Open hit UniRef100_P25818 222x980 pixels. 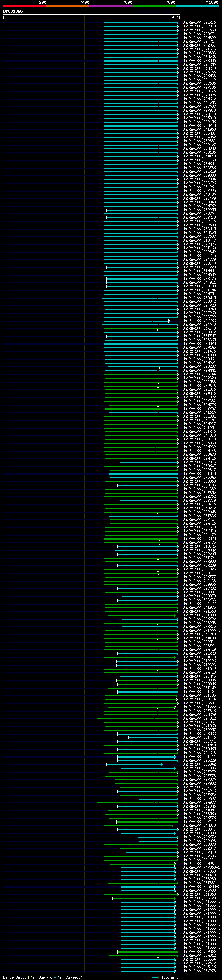tap(199, 118)
